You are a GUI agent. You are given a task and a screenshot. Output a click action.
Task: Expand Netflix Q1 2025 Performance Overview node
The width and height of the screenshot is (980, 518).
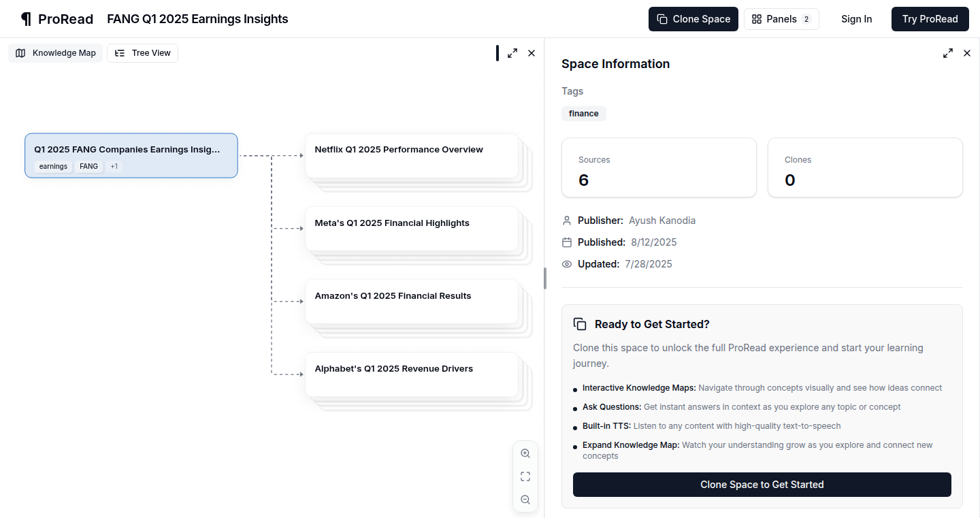click(412, 156)
